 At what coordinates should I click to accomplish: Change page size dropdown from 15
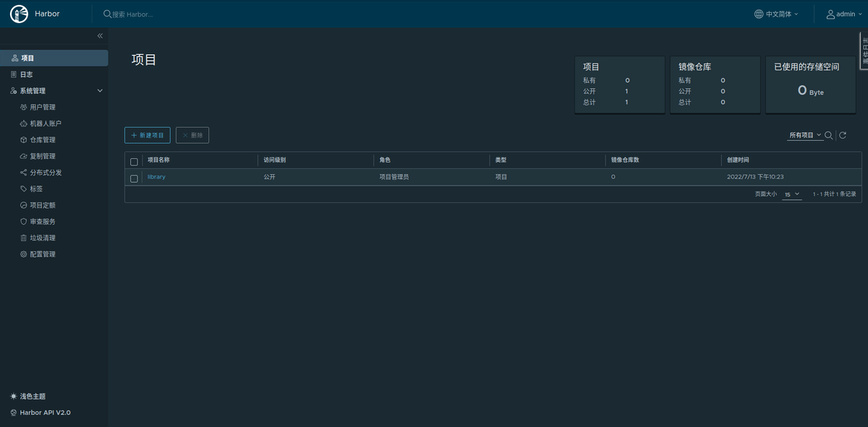click(792, 194)
